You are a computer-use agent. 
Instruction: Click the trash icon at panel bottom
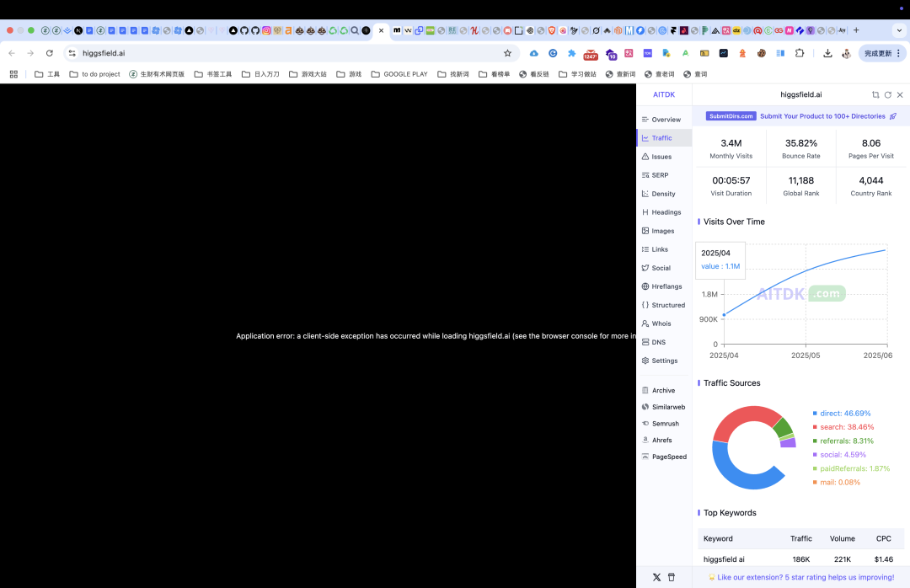(672, 578)
